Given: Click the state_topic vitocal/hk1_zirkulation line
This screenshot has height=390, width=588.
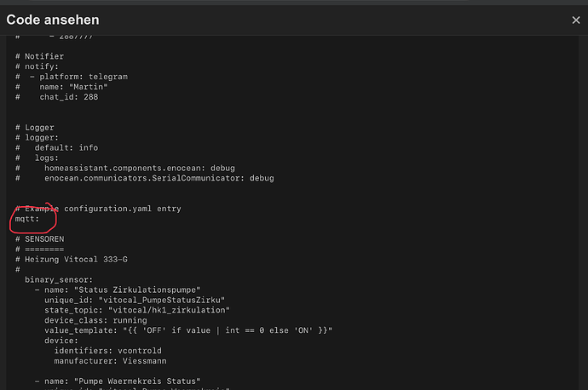Looking at the screenshot, I should tap(137, 310).
